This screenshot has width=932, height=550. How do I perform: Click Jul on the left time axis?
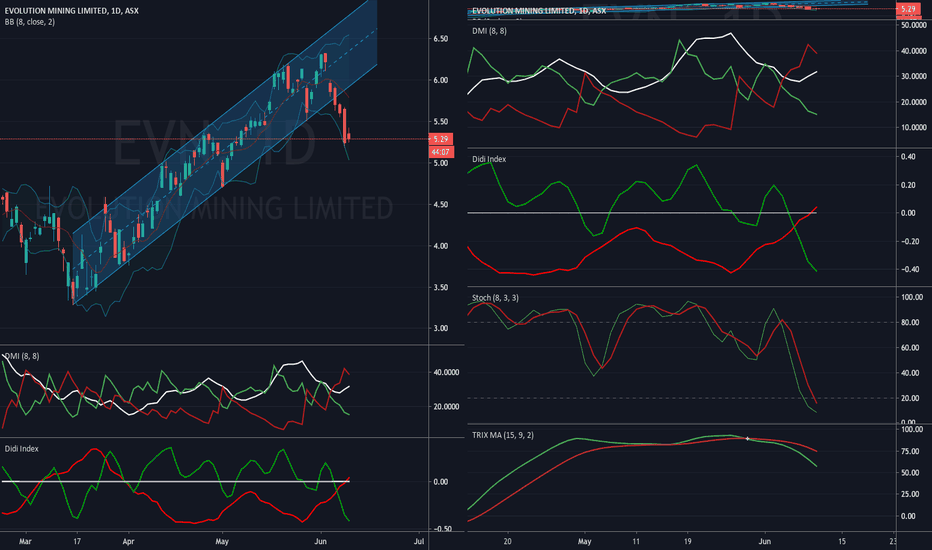pyautogui.click(x=419, y=542)
